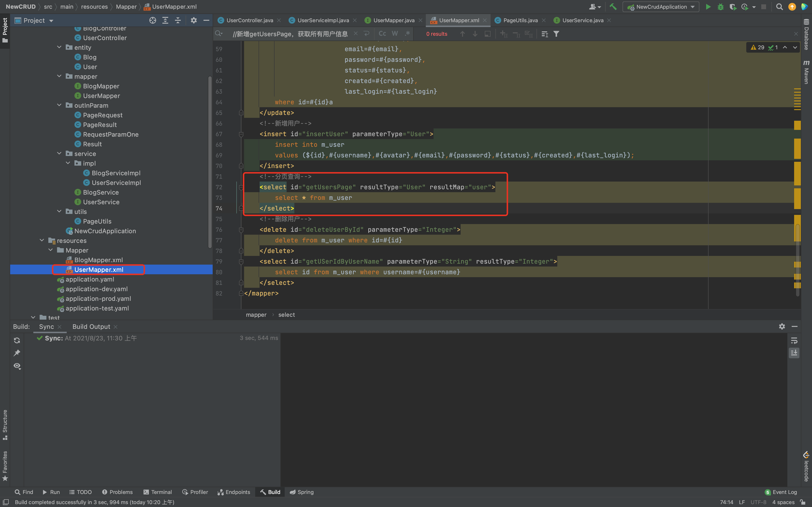This screenshot has height=507, width=812.
Task: Click the green Run application button
Action: (708, 7)
